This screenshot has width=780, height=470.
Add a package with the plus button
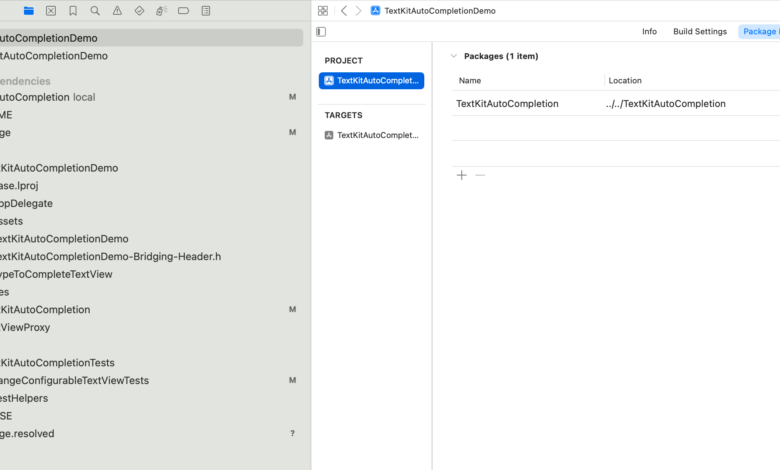coord(461,175)
